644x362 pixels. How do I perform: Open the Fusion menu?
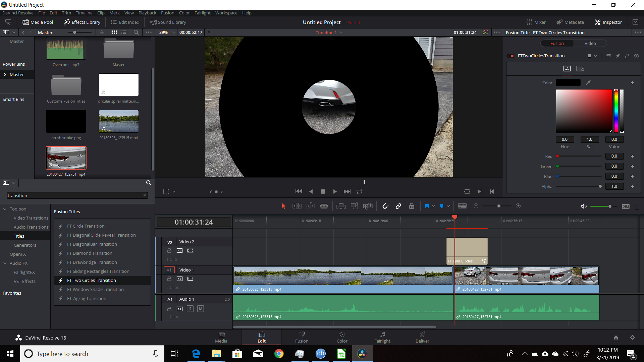point(167,13)
